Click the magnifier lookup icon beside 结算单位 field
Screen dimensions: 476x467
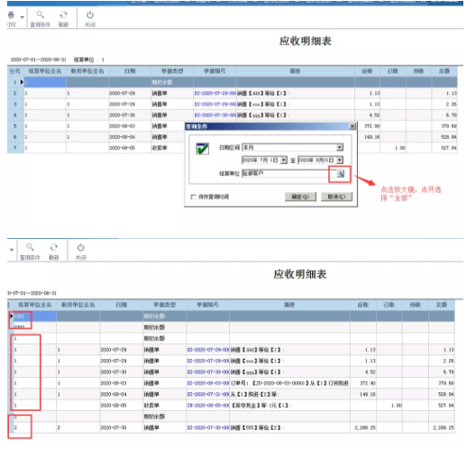click(x=341, y=174)
